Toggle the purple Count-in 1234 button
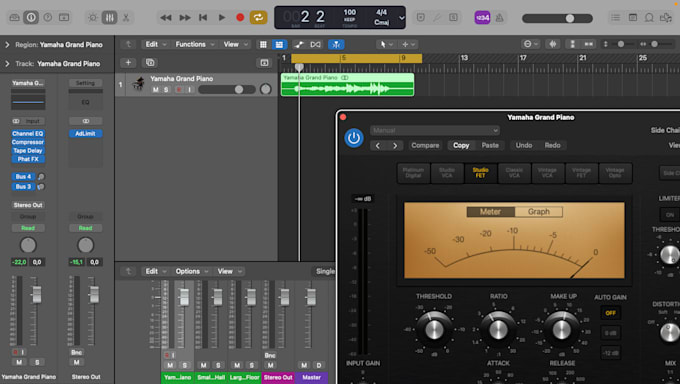The image size is (680, 384). tap(482, 18)
